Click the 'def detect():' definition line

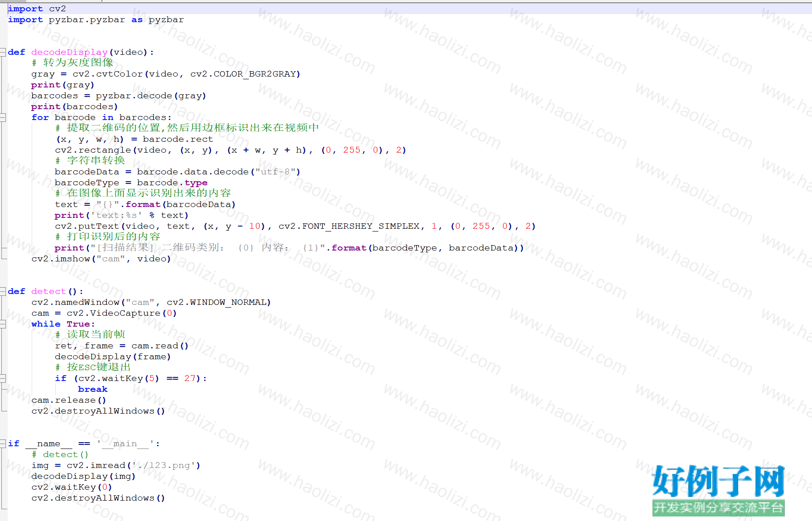tap(46, 291)
